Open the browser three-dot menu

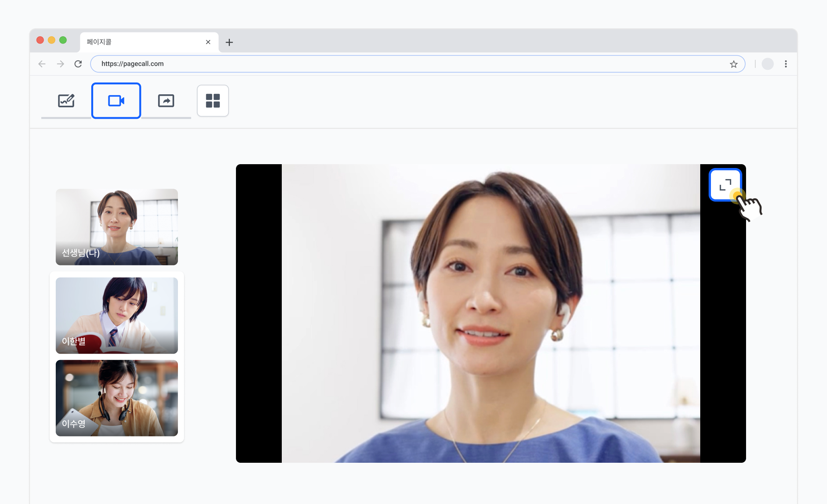pos(786,64)
